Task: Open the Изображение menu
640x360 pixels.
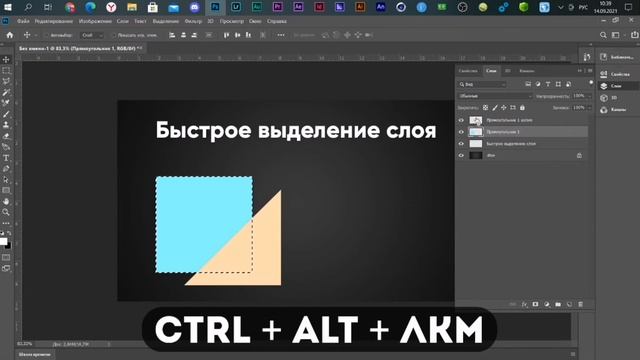Action: point(95,21)
